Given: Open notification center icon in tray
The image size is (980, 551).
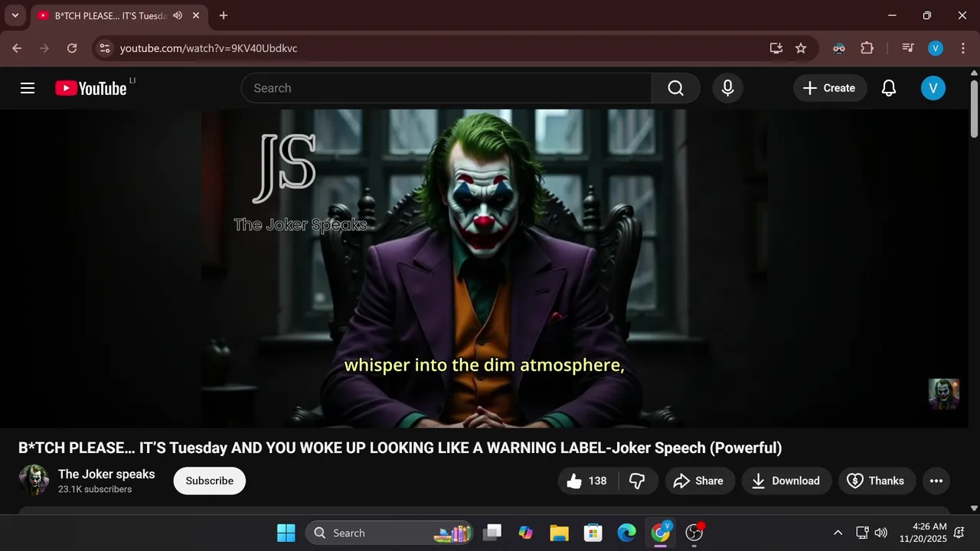Looking at the screenshot, I should pos(959,533).
